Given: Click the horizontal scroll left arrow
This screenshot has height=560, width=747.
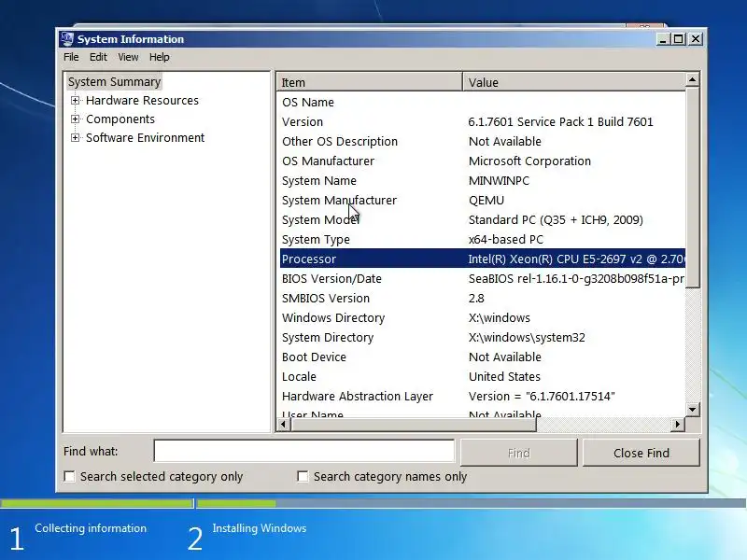Looking at the screenshot, I should pos(284,424).
